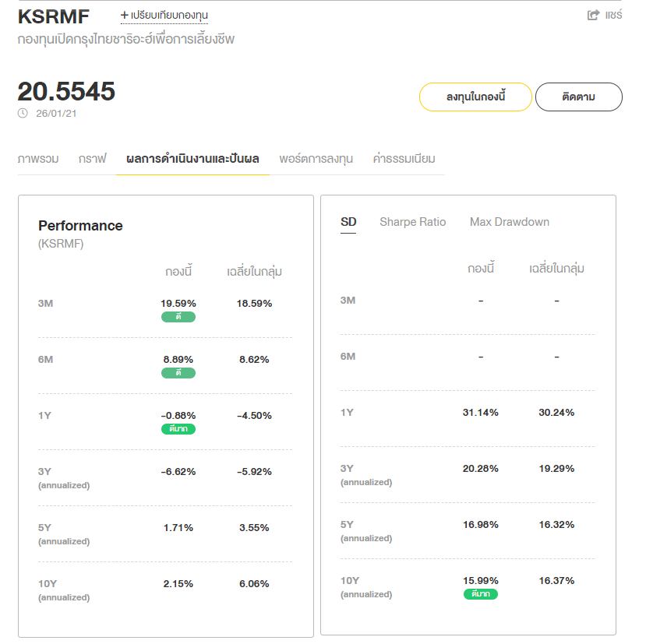Click the ติดตาม follow button
Screen dimensions: 646x644
tap(578, 97)
